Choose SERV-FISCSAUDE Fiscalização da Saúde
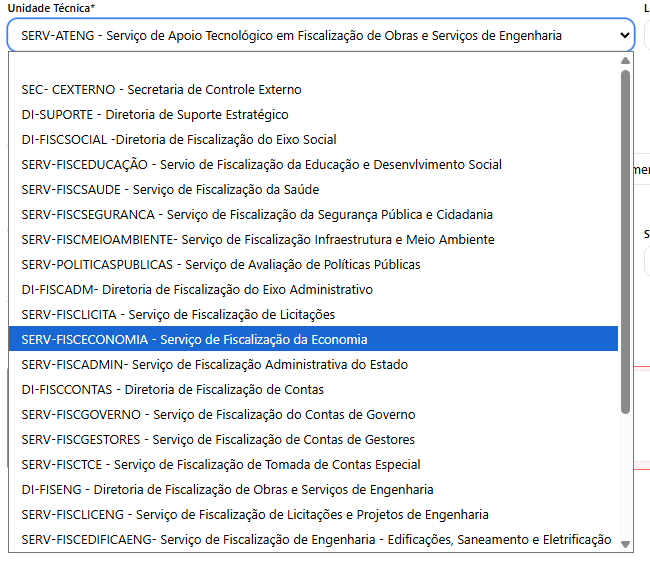Screen dimensions: 650x564 point(170,190)
